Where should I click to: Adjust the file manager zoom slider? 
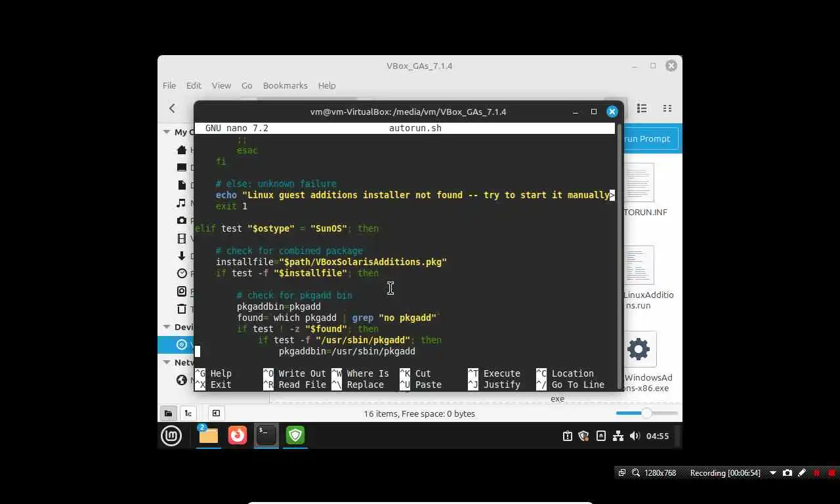646,413
